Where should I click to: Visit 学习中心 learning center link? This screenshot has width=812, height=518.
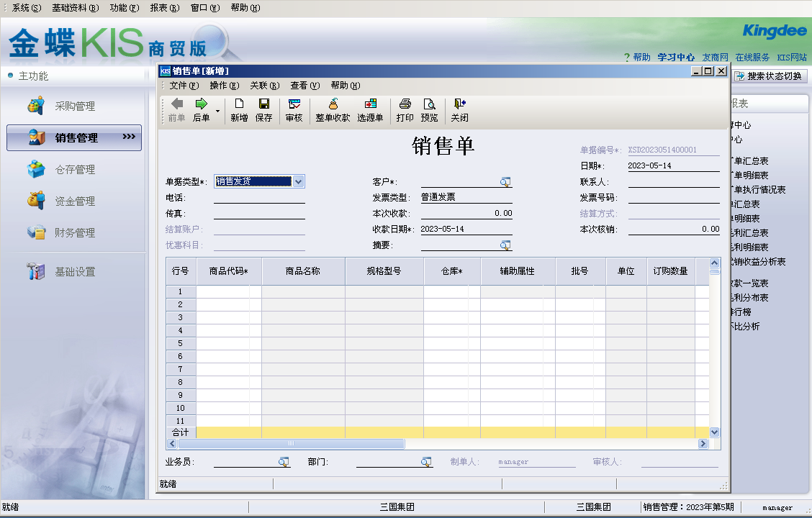point(676,57)
